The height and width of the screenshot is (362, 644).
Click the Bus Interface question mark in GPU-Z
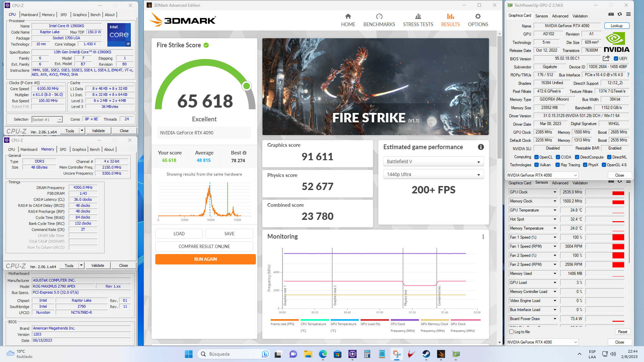628,75
